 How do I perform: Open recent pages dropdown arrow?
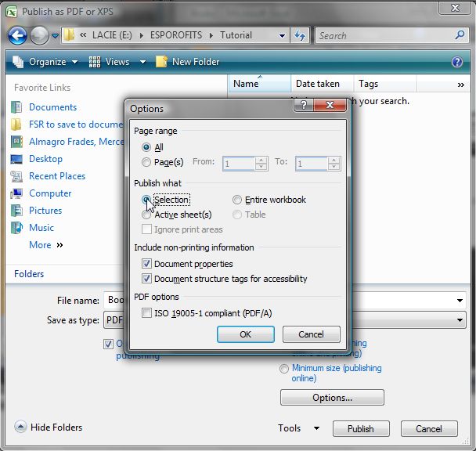click(x=55, y=36)
